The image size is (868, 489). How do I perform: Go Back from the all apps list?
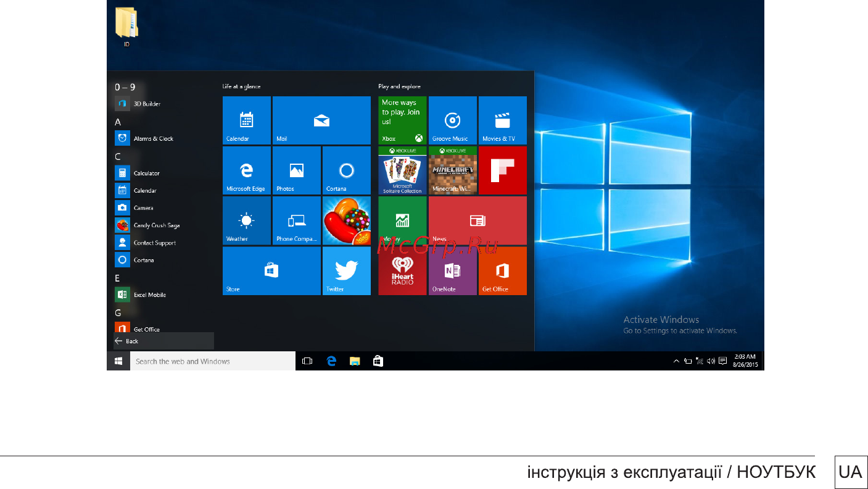click(x=163, y=341)
